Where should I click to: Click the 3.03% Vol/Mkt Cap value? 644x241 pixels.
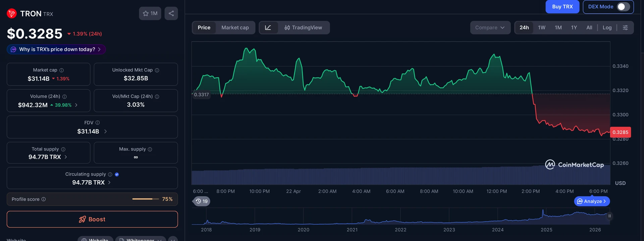(136, 105)
